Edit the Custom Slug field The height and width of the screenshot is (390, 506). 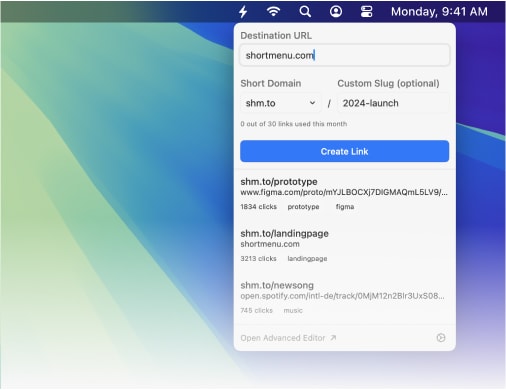(394, 103)
